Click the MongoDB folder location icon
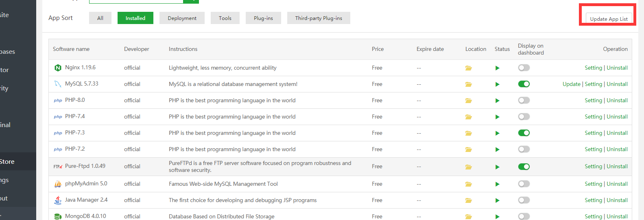 (468, 217)
